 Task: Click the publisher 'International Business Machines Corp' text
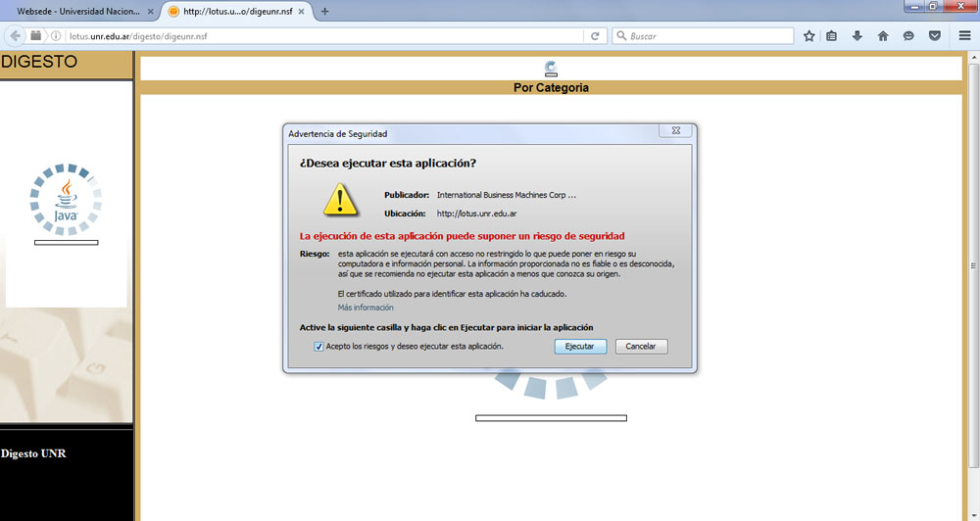coord(507,195)
